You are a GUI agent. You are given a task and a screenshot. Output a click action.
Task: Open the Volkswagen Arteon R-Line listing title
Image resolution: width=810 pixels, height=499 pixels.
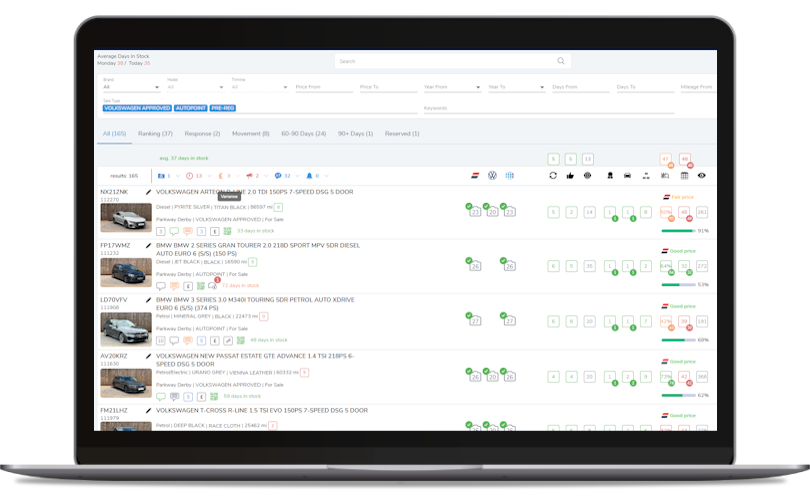tap(255, 192)
